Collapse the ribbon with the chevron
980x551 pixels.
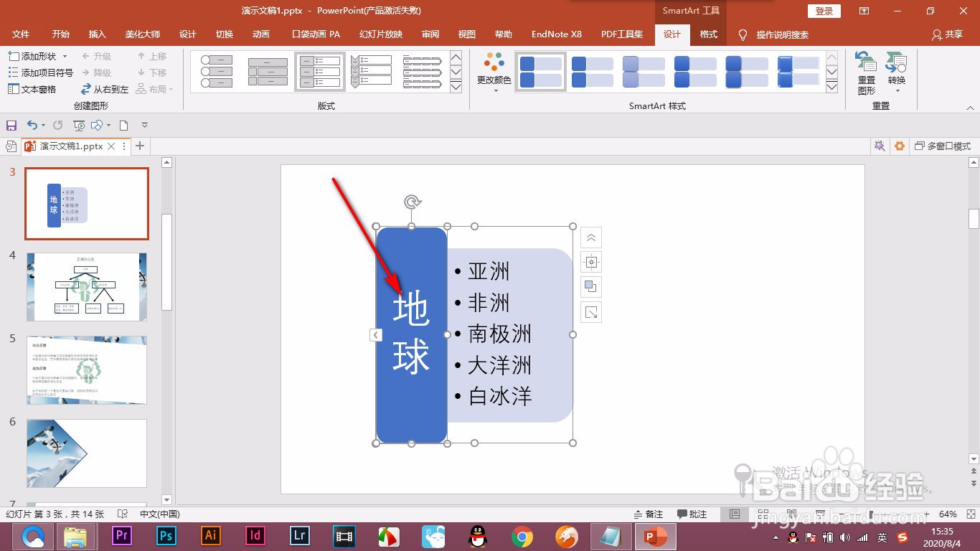pyautogui.click(x=970, y=107)
